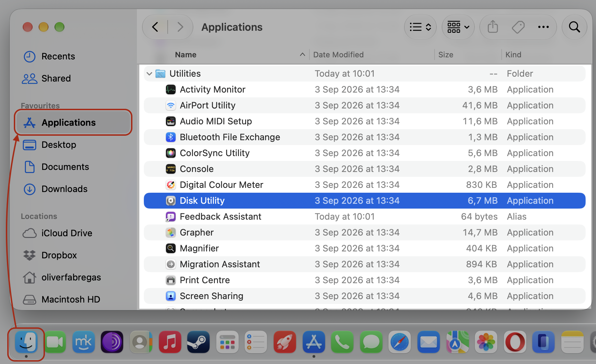
Task: Select the Console app icon
Action: [x=171, y=169]
